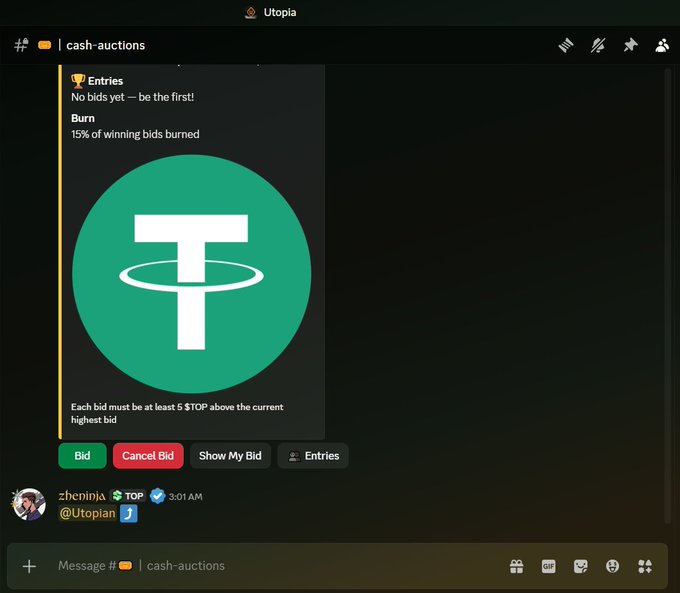680x593 pixels.
Task: Click the chat scrollbar track
Action: 668,295
